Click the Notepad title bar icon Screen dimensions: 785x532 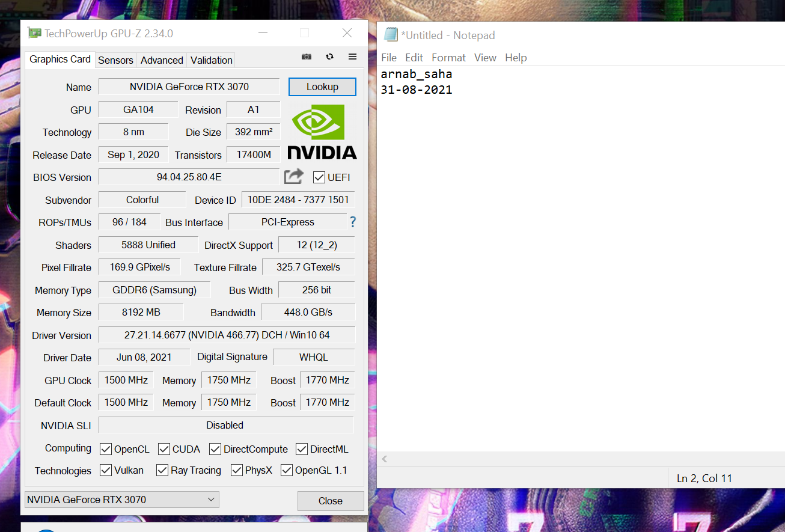tap(391, 35)
